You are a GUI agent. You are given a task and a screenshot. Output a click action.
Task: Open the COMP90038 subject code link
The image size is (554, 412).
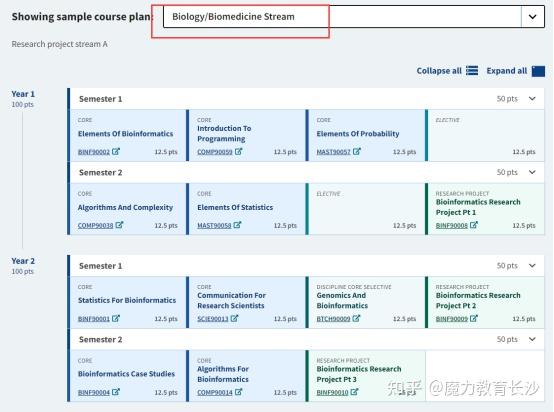click(x=95, y=225)
